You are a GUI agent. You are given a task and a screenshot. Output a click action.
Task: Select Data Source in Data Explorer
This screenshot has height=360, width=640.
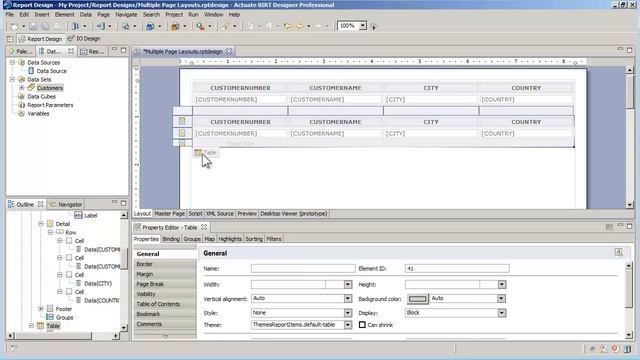[x=51, y=71]
